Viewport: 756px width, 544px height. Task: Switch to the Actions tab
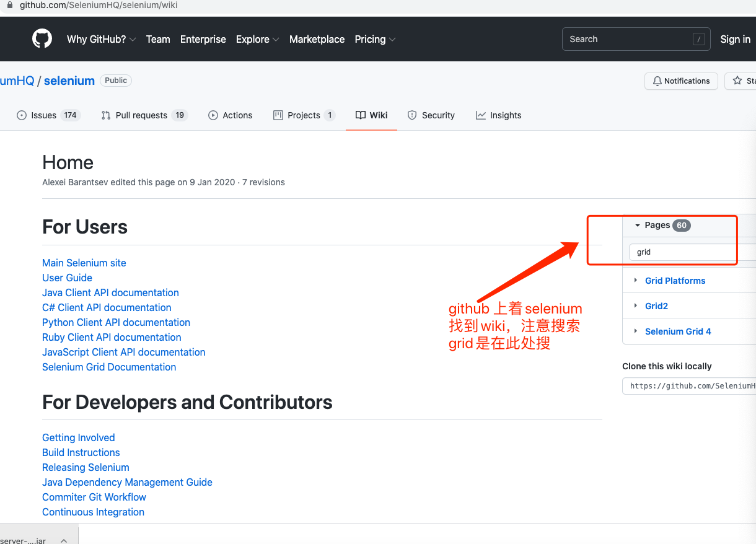coord(231,115)
